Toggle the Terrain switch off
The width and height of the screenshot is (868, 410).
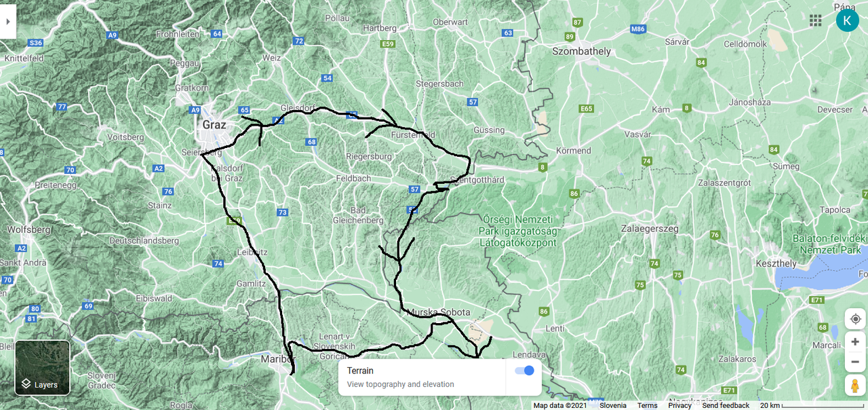[524, 371]
